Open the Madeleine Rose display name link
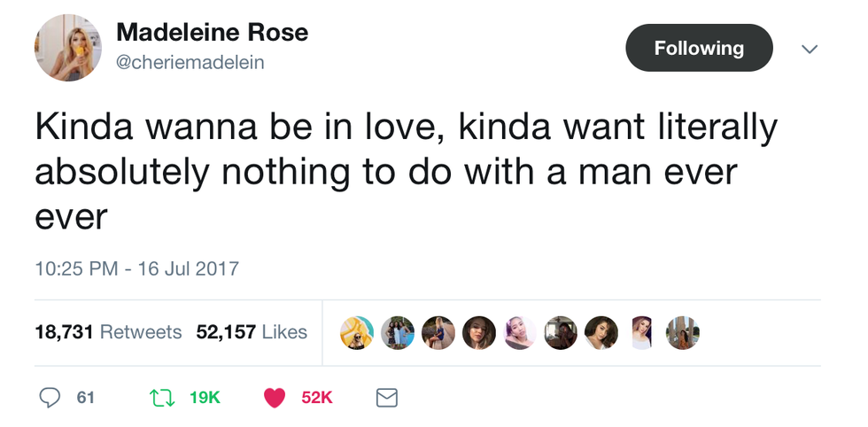The image size is (868, 427). [213, 33]
